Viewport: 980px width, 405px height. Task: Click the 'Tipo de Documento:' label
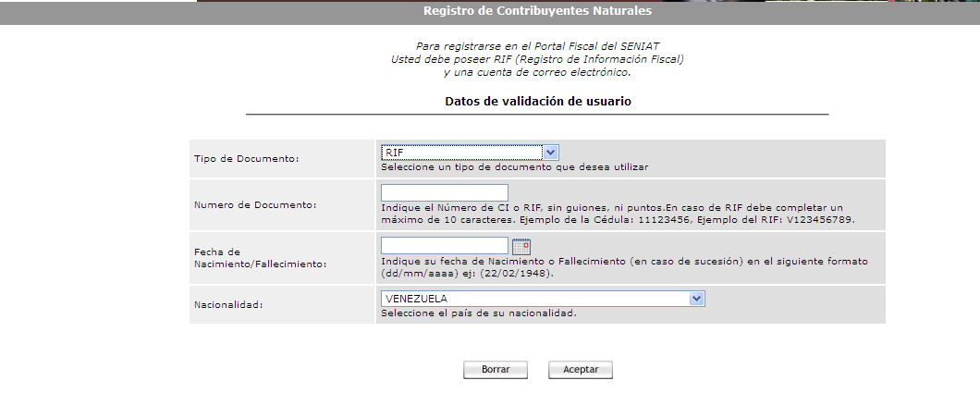(x=247, y=159)
